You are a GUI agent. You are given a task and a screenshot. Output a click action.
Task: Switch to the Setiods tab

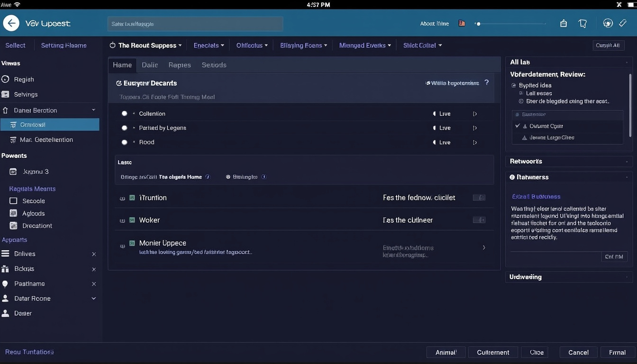[x=214, y=65]
